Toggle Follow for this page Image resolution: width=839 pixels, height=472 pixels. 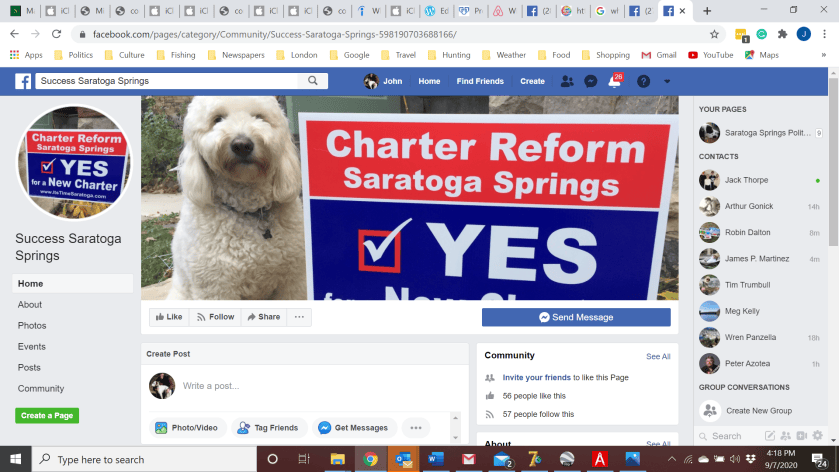[x=215, y=317]
